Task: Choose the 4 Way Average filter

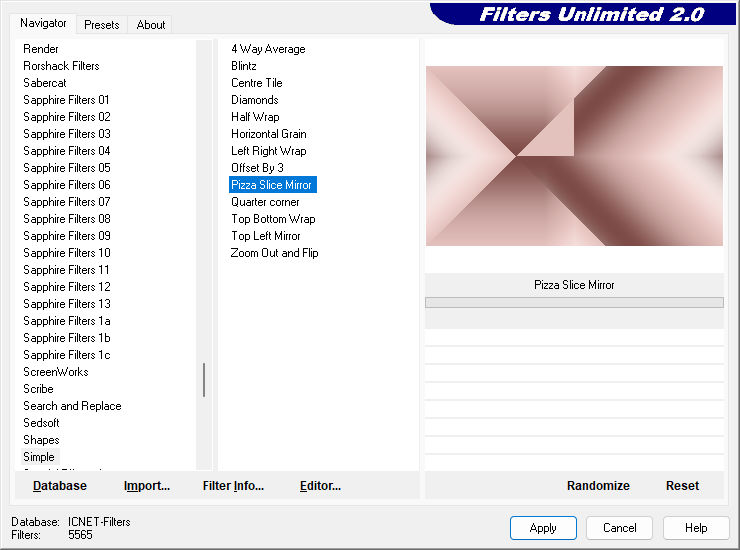Action: point(268,49)
